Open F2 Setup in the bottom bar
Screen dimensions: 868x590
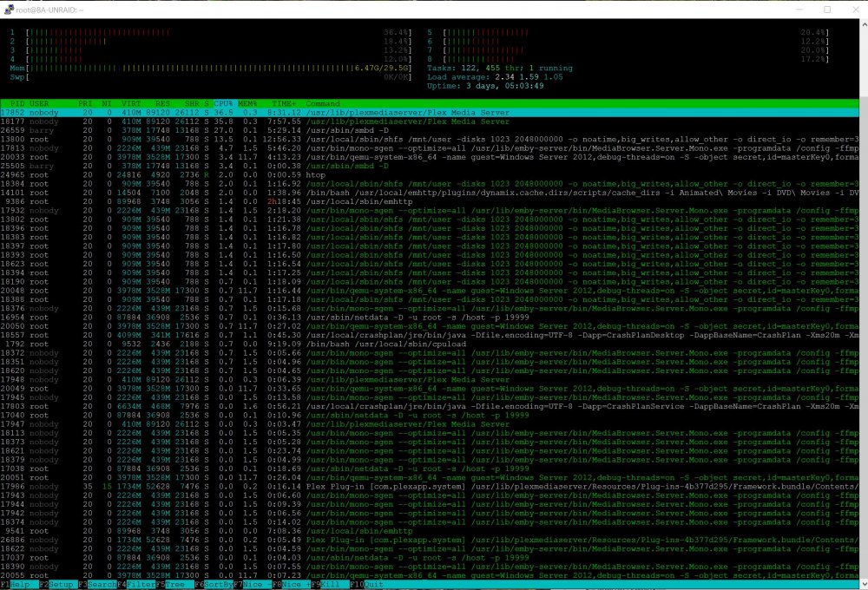[x=56, y=585]
